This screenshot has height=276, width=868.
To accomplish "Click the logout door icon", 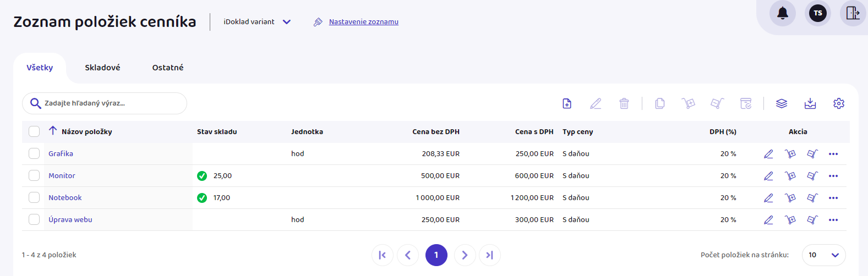I will tap(853, 13).
